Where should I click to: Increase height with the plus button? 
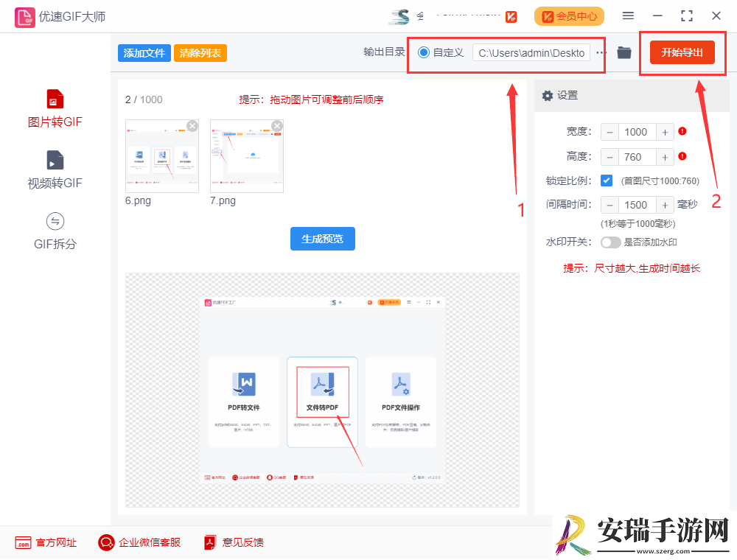click(x=665, y=157)
